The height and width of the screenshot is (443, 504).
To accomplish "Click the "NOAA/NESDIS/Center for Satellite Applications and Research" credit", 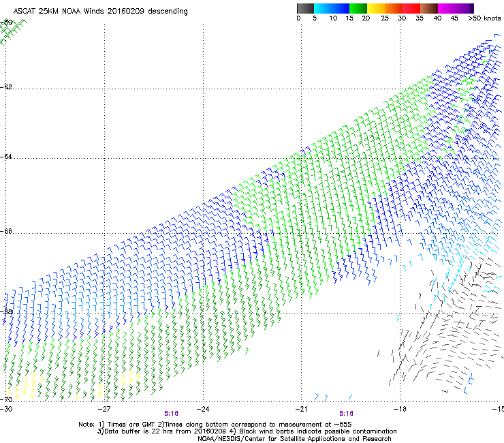I will [294, 439].
